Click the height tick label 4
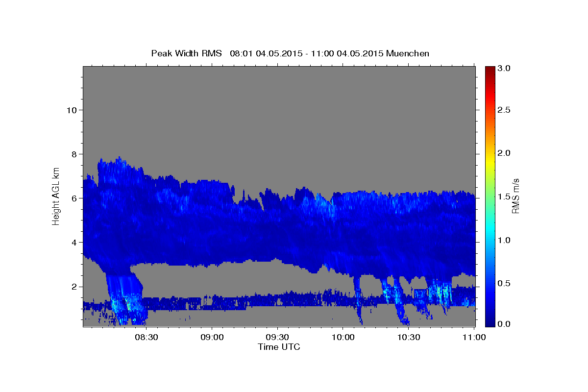 pos(73,242)
